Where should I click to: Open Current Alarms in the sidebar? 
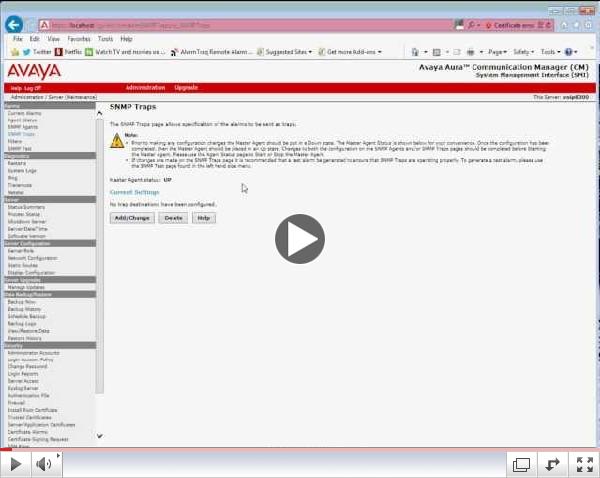[x=24, y=113]
